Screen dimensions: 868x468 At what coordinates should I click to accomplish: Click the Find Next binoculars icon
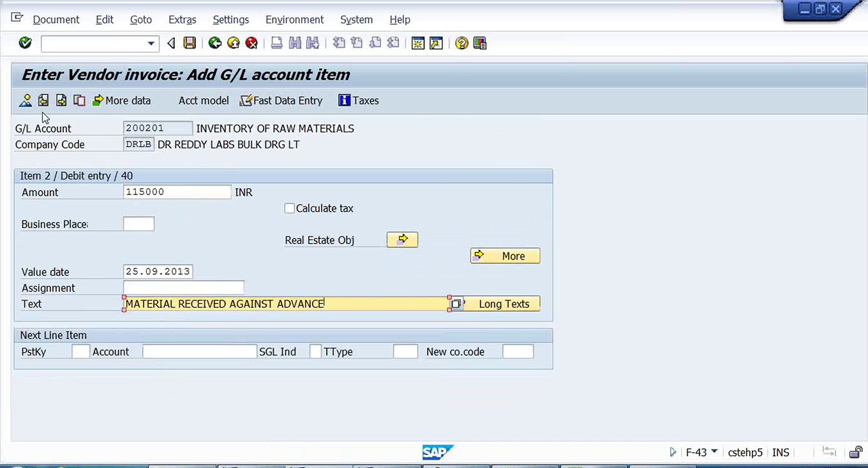pyautogui.click(x=313, y=43)
